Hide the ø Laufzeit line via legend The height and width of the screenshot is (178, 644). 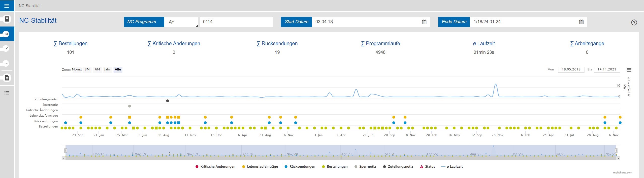tap(452, 167)
